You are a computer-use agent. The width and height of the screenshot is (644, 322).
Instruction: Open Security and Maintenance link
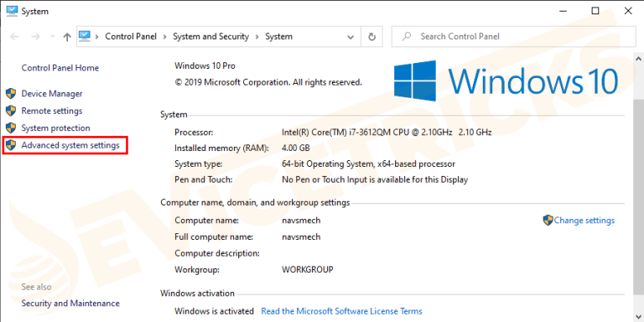(70, 304)
